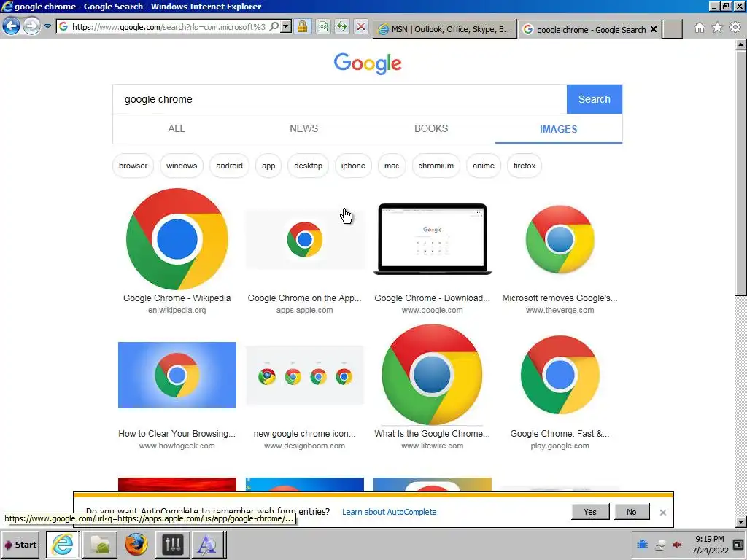Click the address bar URL field

(x=169, y=27)
